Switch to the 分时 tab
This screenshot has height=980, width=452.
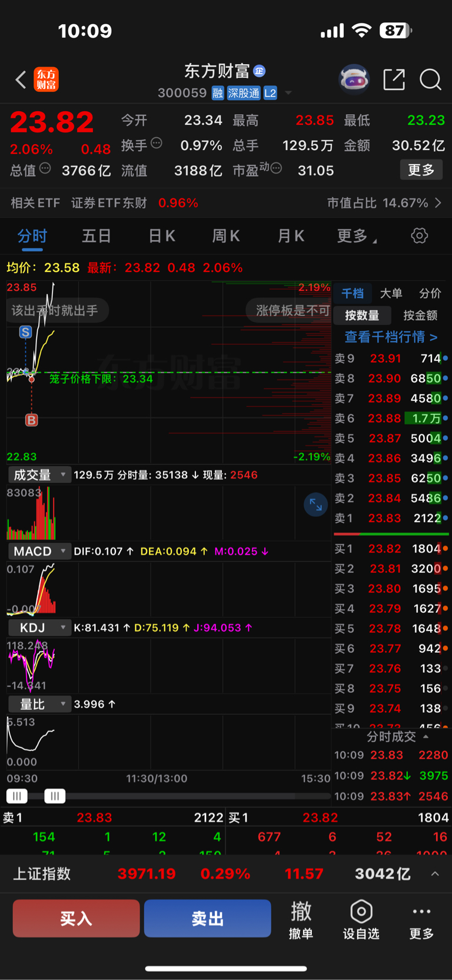(32, 237)
